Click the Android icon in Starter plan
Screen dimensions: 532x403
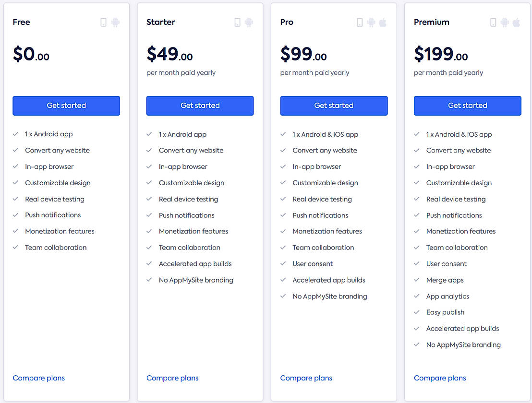pyautogui.click(x=249, y=22)
